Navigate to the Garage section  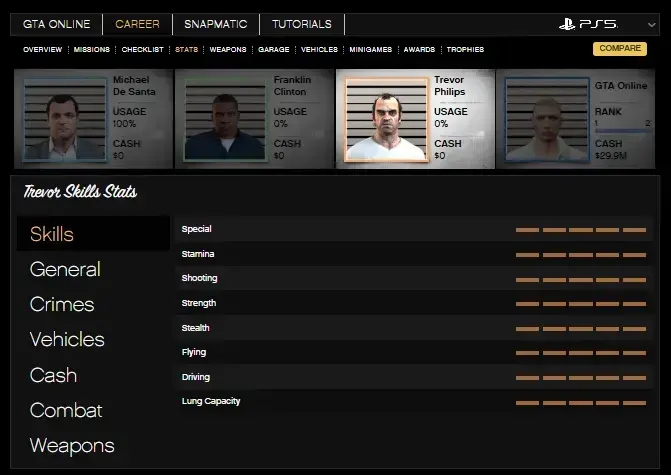point(274,49)
